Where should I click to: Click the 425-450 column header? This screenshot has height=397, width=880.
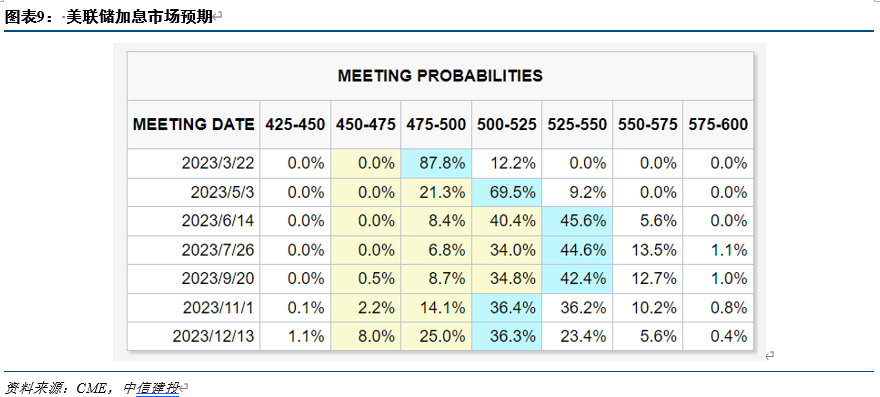(x=295, y=125)
